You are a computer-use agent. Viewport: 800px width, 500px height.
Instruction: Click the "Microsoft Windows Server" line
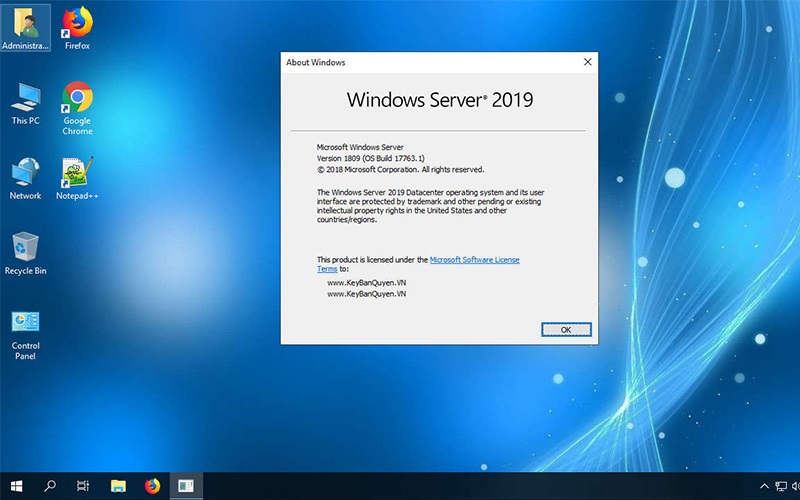click(360, 147)
